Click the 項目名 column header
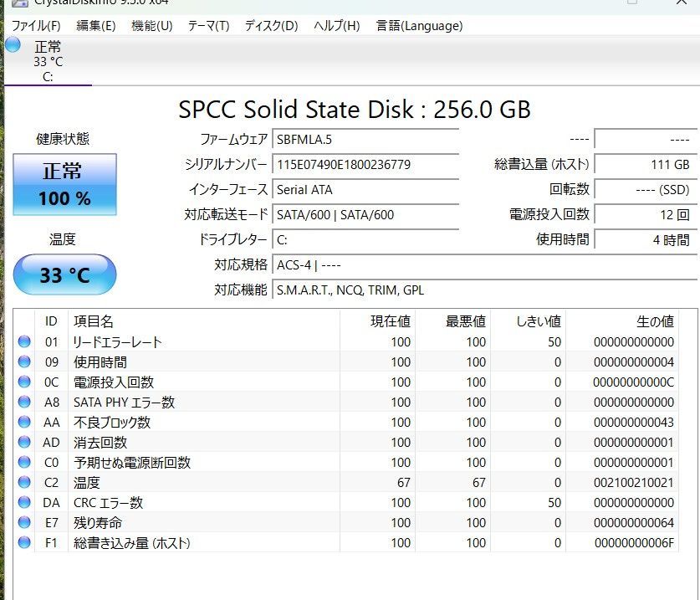 tap(204, 321)
